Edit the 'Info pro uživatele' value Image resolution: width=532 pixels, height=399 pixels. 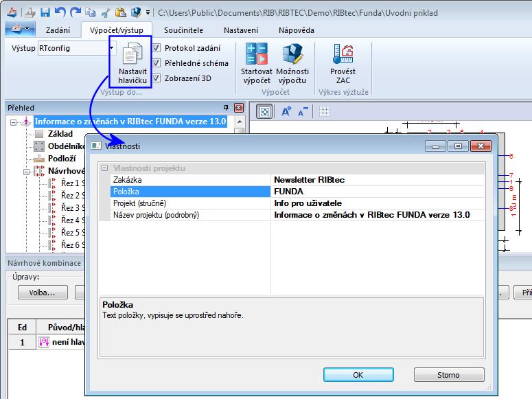tap(378, 203)
